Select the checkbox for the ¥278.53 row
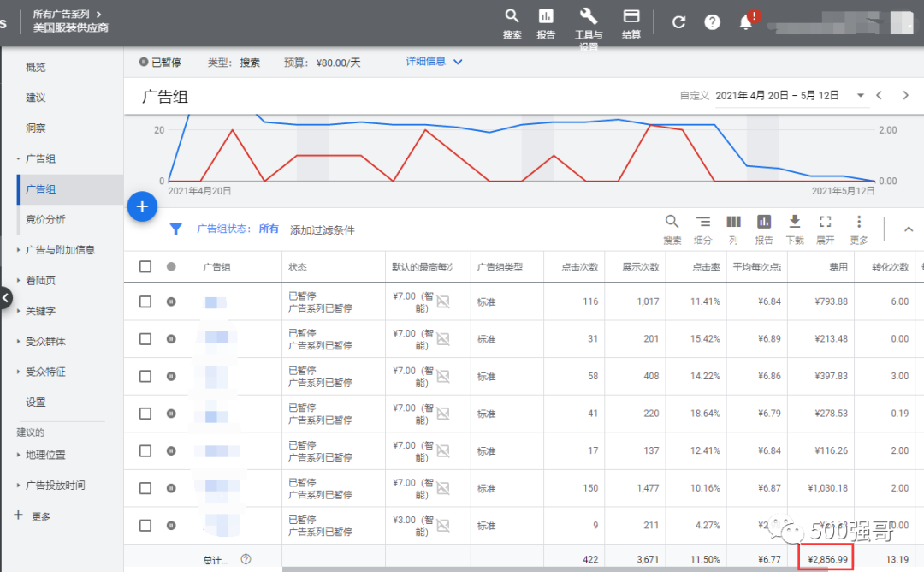 click(145, 414)
